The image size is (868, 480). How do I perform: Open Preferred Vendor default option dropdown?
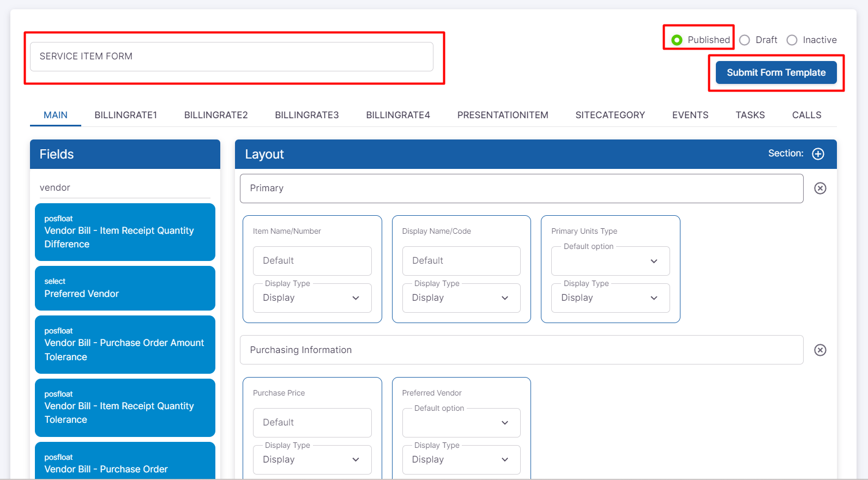click(x=461, y=423)
